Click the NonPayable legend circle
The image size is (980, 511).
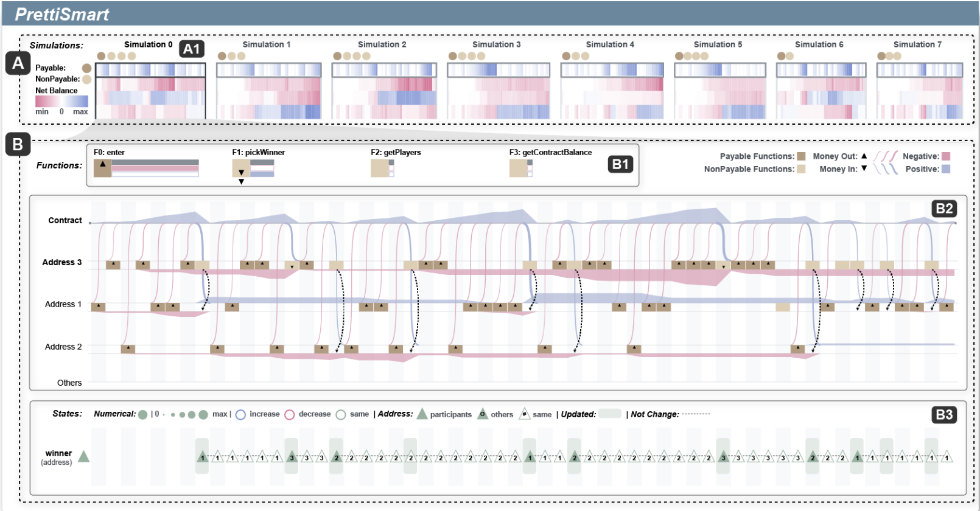pyautogui.click(x=87, y=79)
